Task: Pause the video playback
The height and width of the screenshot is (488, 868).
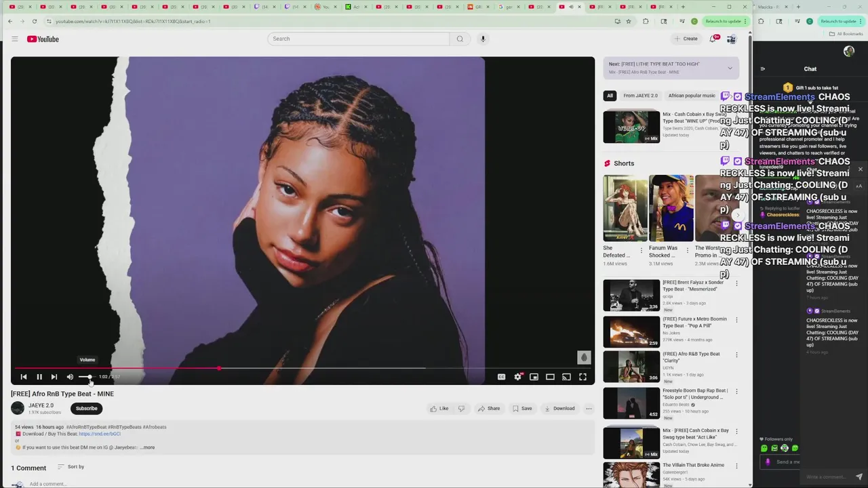Action: [x=39, y=377]
